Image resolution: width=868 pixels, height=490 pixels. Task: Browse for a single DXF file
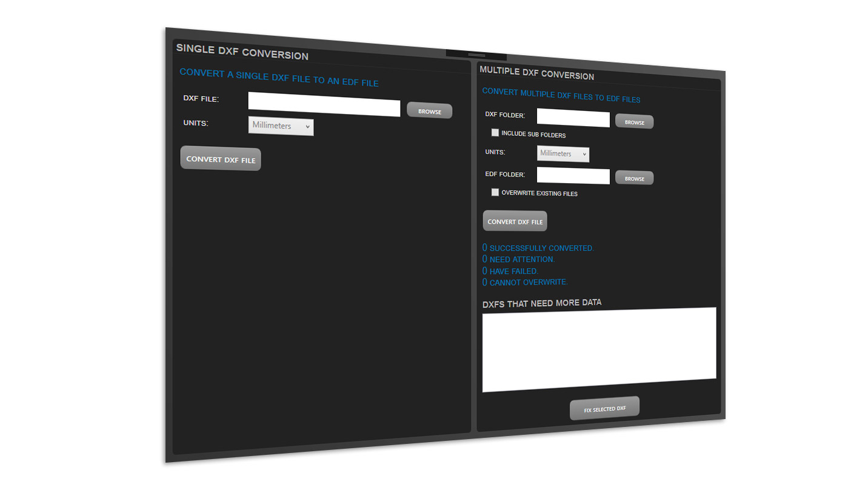point(429,111)
